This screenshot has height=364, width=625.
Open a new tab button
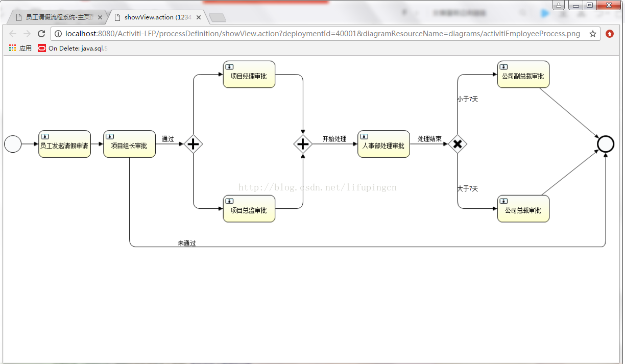coord(218,18)
